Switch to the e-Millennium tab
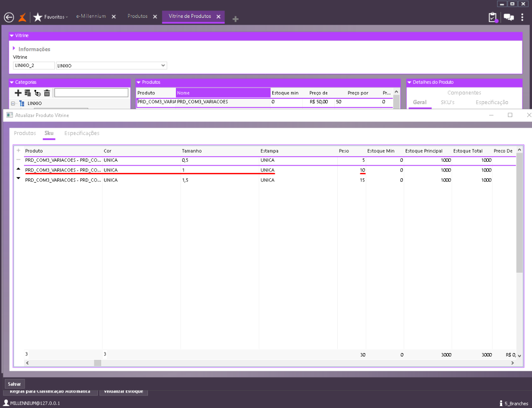Screen dimensions: 532x408 91,16
